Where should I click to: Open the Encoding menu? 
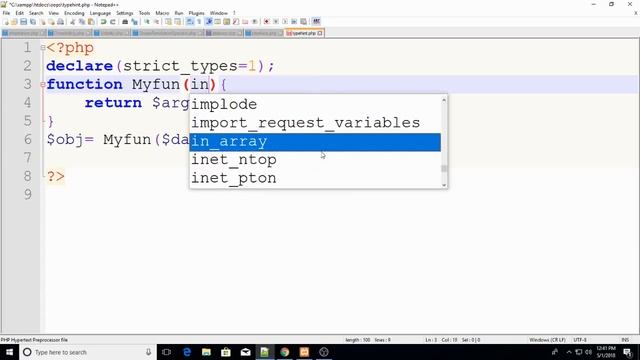74,13
